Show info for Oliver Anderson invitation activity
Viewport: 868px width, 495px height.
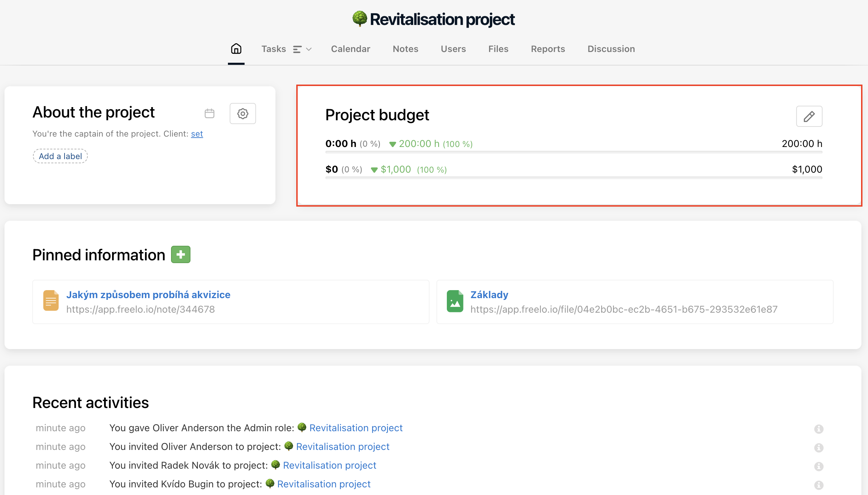click(x=819, y=448)
